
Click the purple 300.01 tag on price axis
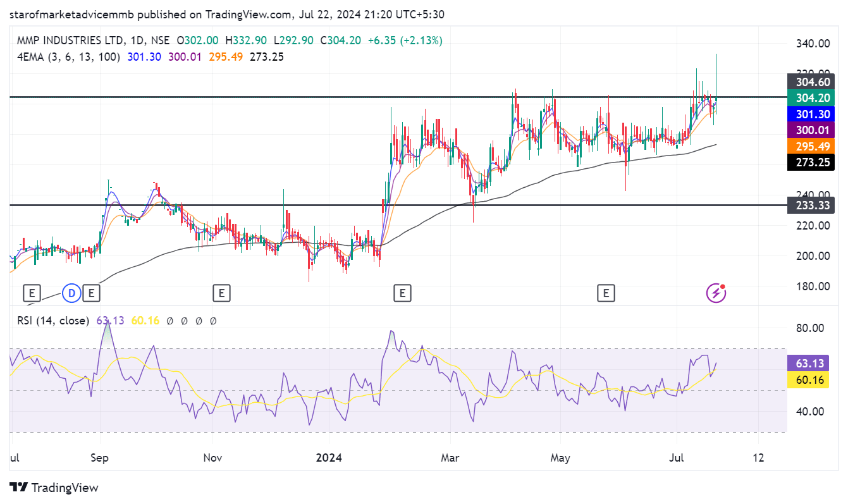pyautogui.click(x=811, y=130)
